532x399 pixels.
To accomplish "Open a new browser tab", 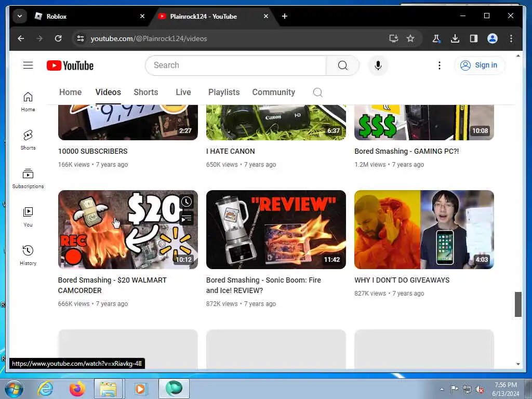I will 285,16.
